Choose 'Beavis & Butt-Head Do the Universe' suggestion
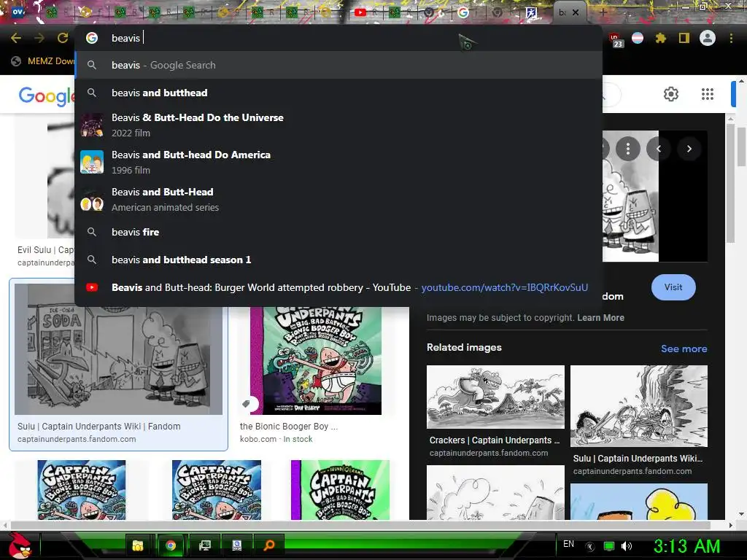The width and height of the screenshot is (747, 560). [x=338, y=125]
